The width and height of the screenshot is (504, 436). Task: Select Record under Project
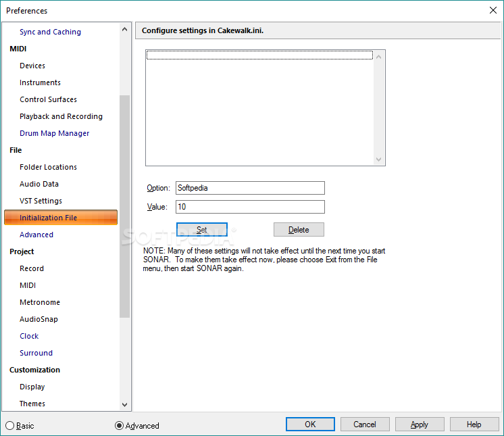point(32,268)
